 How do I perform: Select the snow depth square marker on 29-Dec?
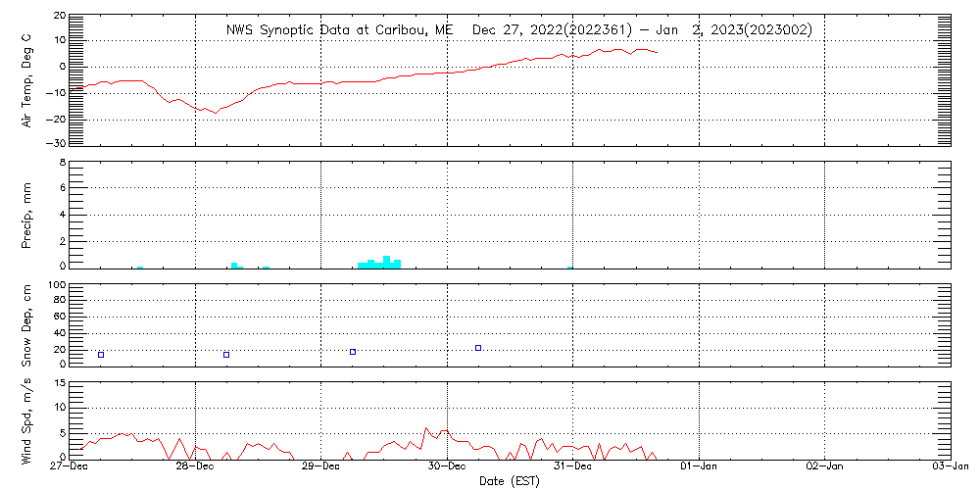pos(353,352)
